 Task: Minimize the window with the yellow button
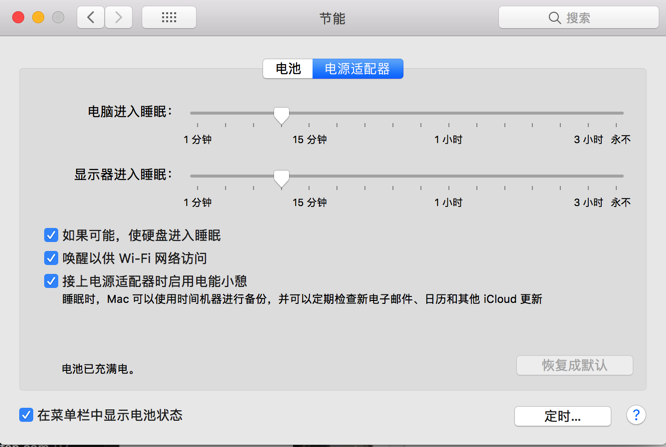coord(38,17)
